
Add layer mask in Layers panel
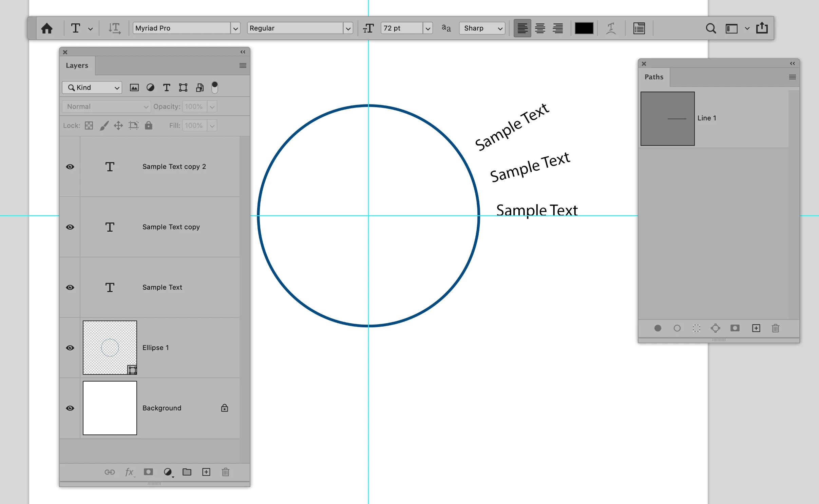pos(148,472)
